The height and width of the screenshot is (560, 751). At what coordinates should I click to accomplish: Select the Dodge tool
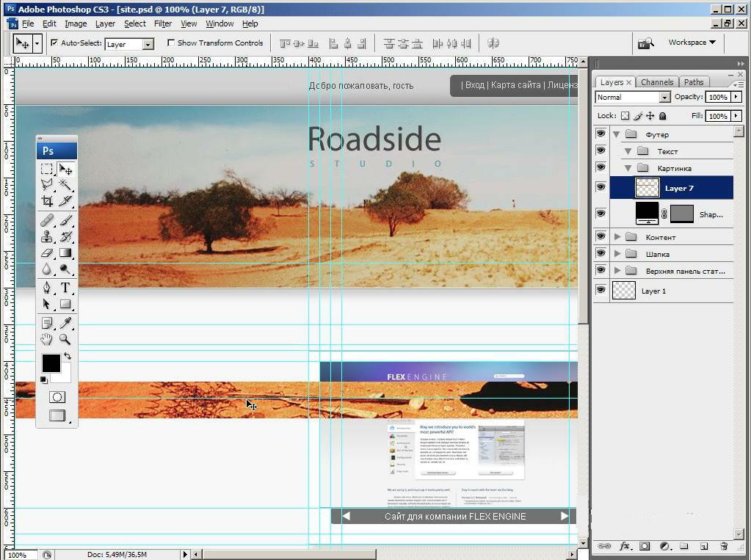click(65, 269)
